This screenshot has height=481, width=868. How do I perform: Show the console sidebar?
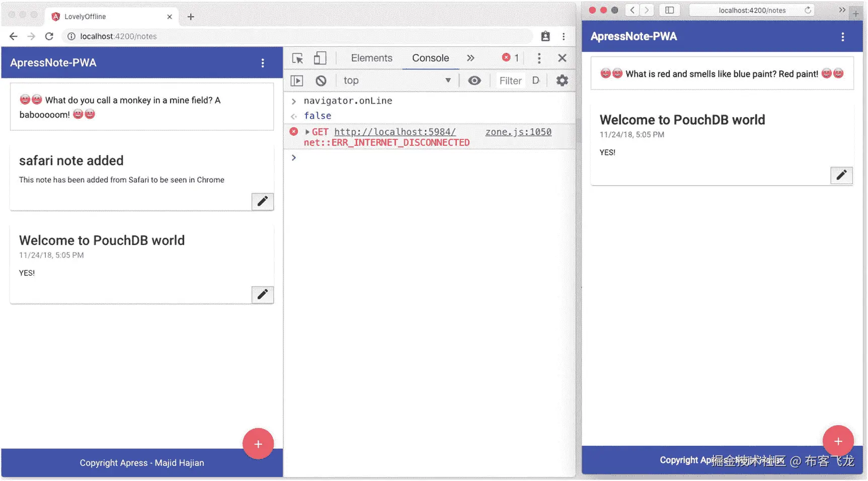(x=297, y=81)
